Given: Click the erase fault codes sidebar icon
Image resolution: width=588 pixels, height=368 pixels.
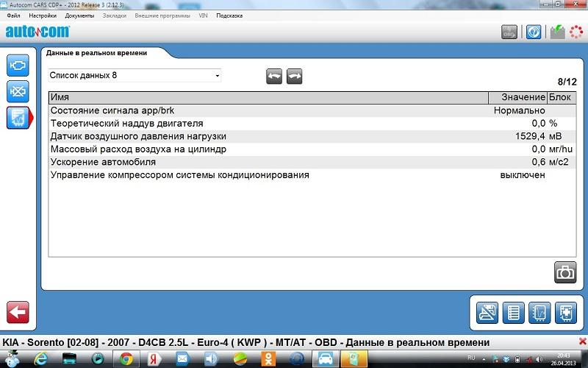Looking at the screenshot, I should (x=18, y=91).
